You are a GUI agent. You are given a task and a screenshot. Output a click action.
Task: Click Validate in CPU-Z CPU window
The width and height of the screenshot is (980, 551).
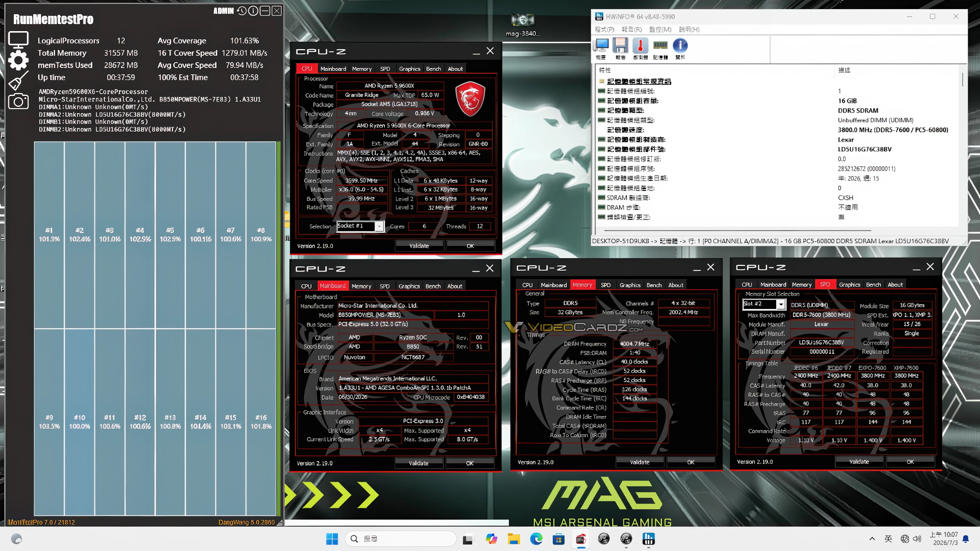(419, 246)
